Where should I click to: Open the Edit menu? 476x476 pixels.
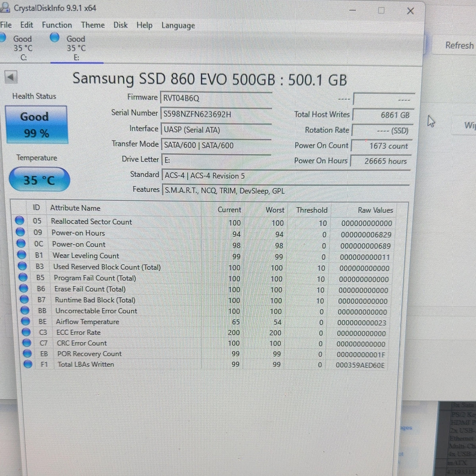[27, 25]
